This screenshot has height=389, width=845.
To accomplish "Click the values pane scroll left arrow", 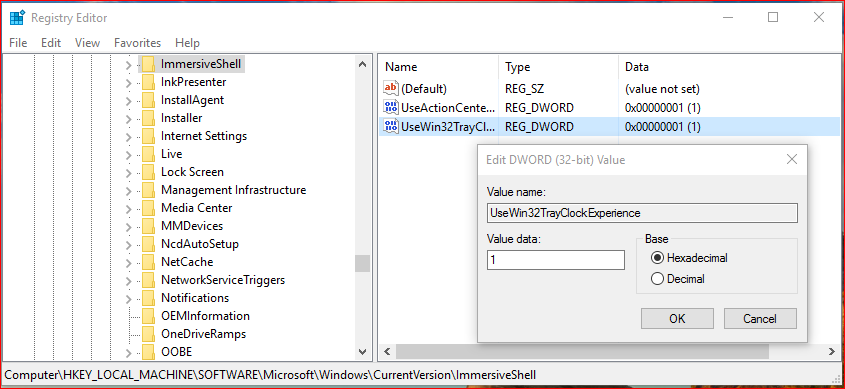I will tap(386, 352).
